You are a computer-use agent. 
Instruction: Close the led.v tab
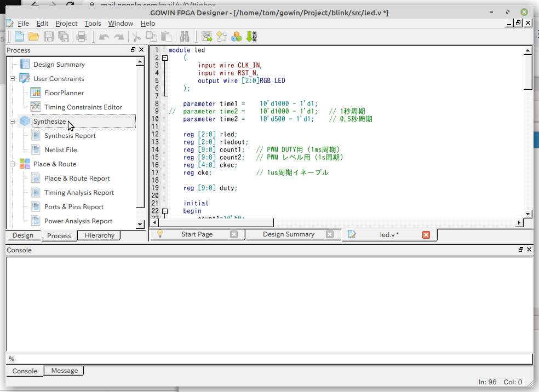point(426,235)
